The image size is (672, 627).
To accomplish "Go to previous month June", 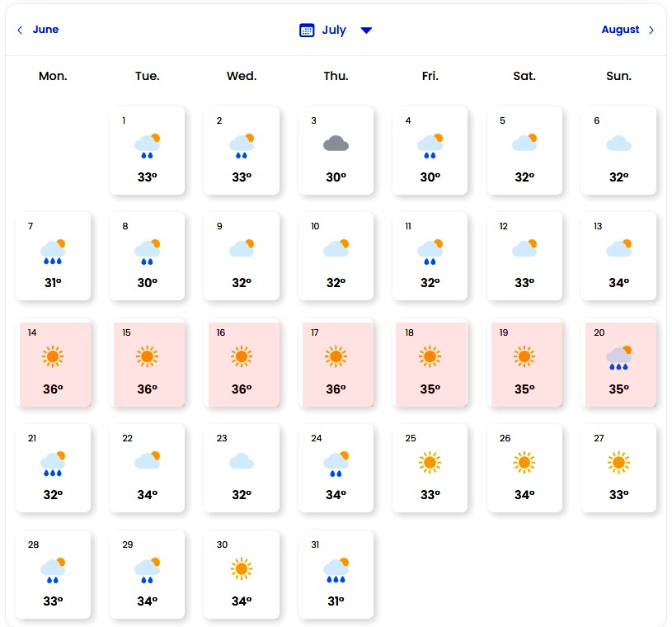I will click(45, 30).
